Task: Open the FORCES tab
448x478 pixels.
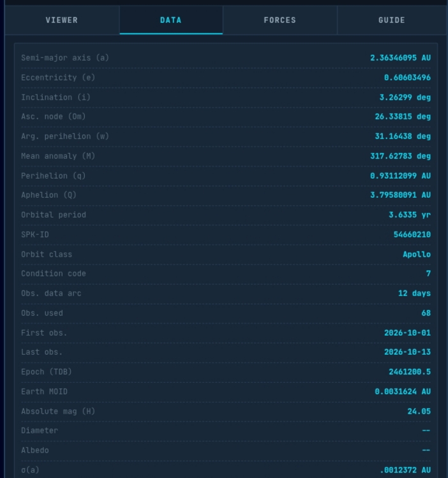Action: click(x=280, y=20)
